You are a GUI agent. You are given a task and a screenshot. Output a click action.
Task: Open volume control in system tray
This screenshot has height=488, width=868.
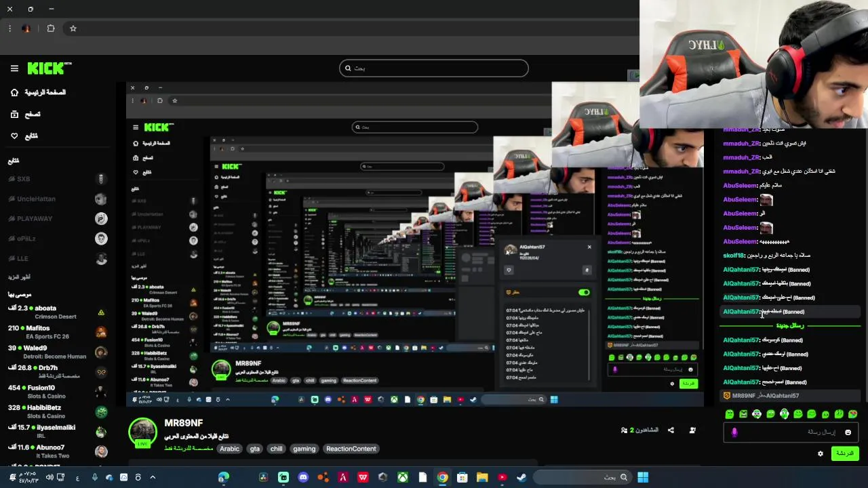[x=50, y=477]
